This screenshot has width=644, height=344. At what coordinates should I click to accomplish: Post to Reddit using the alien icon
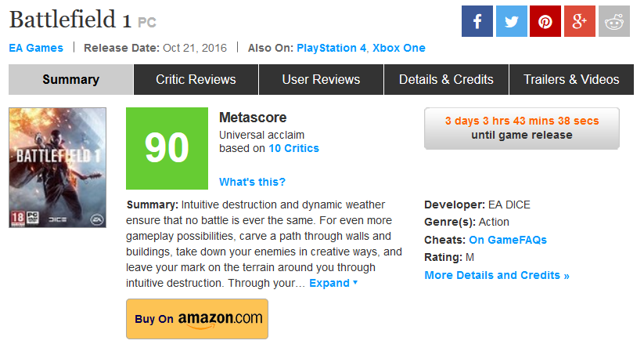pos(614,21)
